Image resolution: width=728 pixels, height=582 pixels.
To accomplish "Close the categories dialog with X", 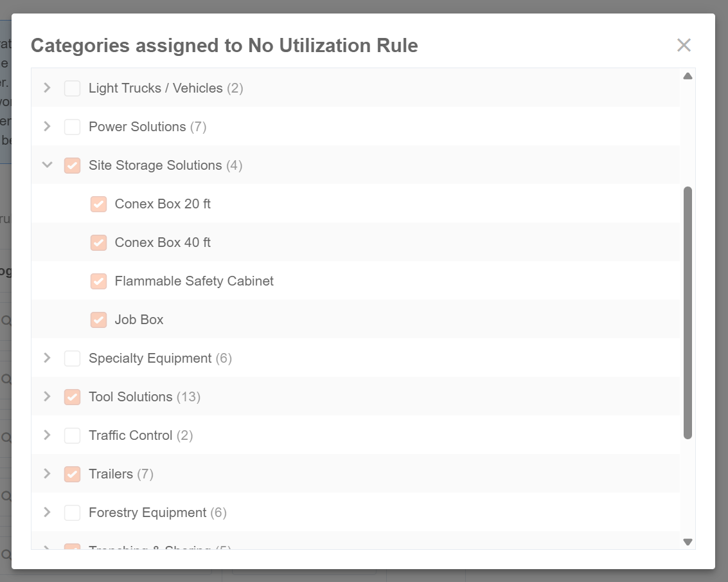I will 684,45.
